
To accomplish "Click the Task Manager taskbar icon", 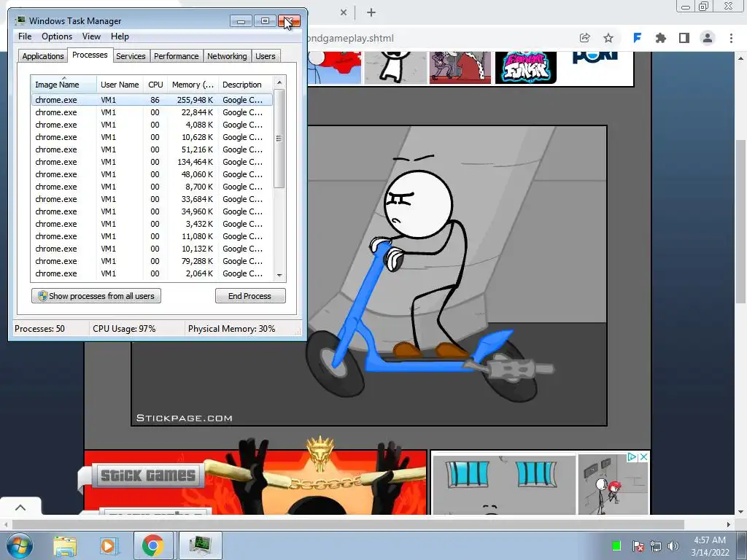I will pyautogui.click(x=200, y=545).
